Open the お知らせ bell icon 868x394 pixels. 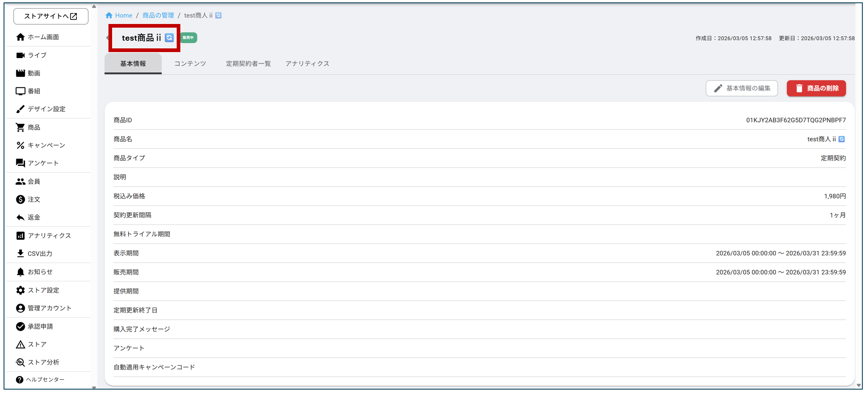20,272
